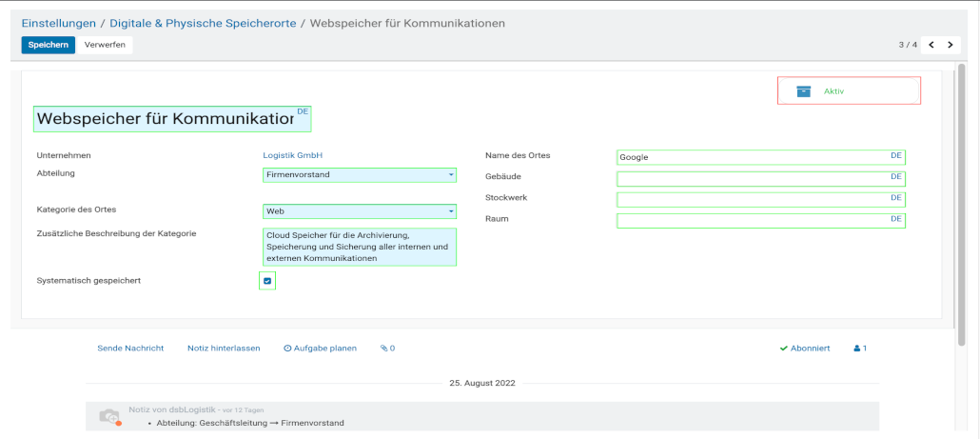Open the Logistik GmbH company link

click(x=294, y=155)
